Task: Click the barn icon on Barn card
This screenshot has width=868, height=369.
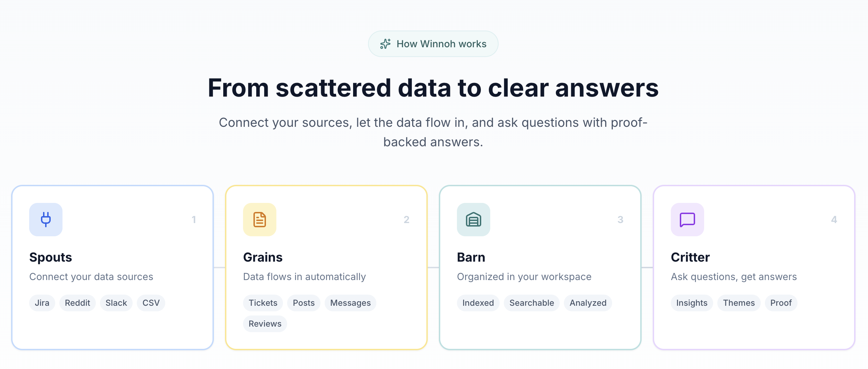Action: point(474,220)
